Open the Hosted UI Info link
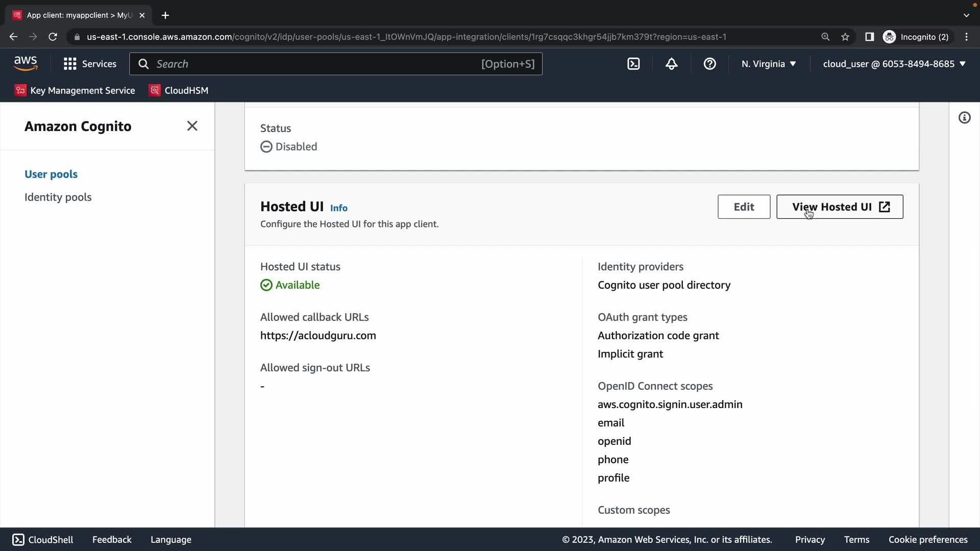The image size is (980, 551). (x=338, y=208)
